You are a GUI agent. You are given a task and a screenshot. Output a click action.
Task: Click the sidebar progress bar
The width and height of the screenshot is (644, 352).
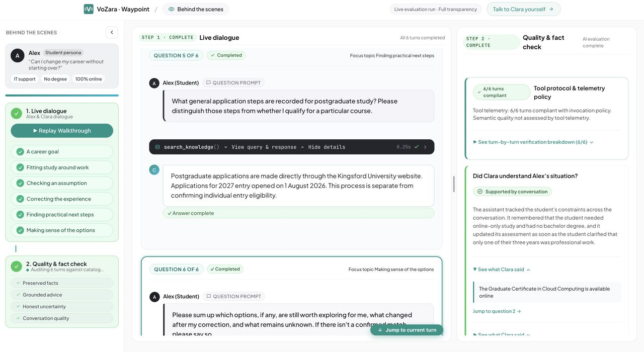pyautogui.click(x=62, y=95)
